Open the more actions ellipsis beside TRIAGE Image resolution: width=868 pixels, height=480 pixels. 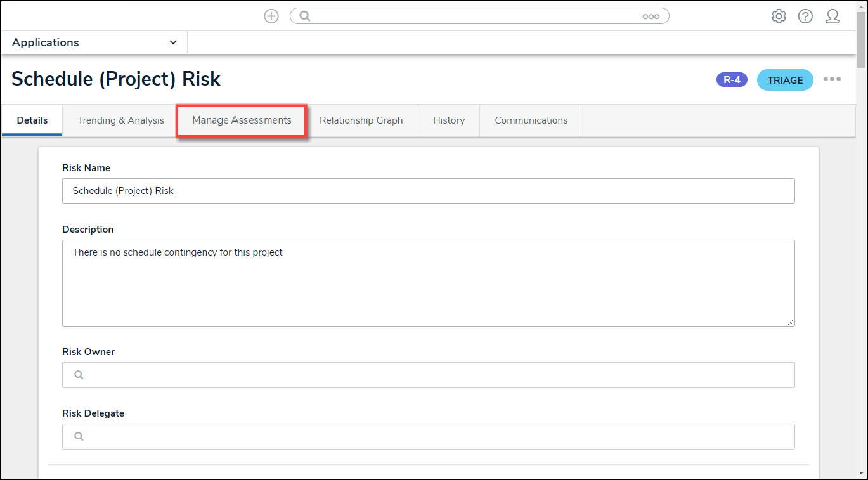(x=832, y=79)
